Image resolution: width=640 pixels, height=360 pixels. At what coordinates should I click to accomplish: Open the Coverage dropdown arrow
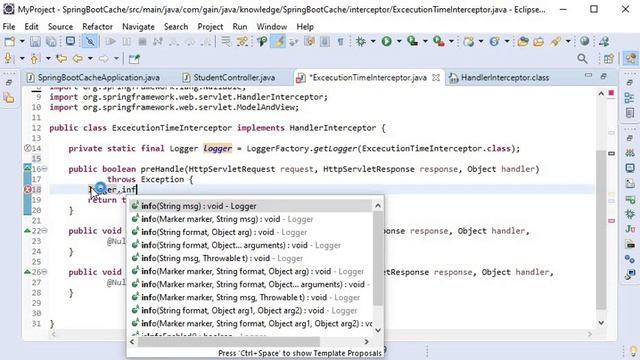[x=425, y=41]
